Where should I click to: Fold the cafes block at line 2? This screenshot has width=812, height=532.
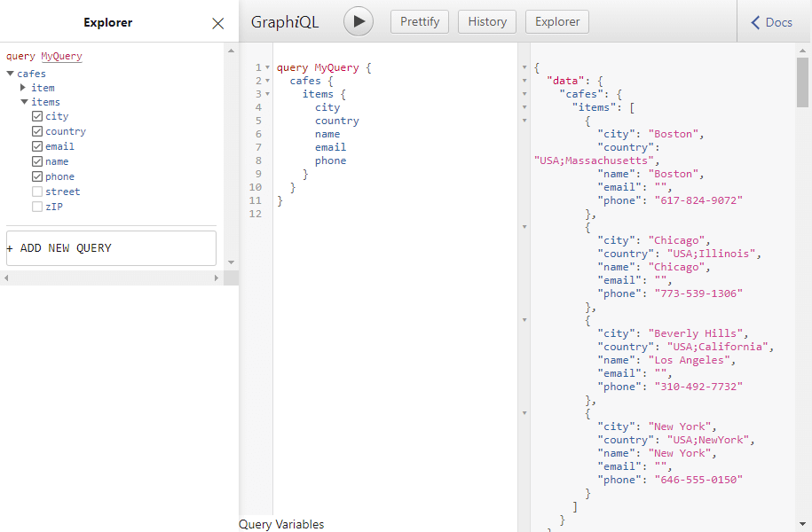[x=267, y=81]
